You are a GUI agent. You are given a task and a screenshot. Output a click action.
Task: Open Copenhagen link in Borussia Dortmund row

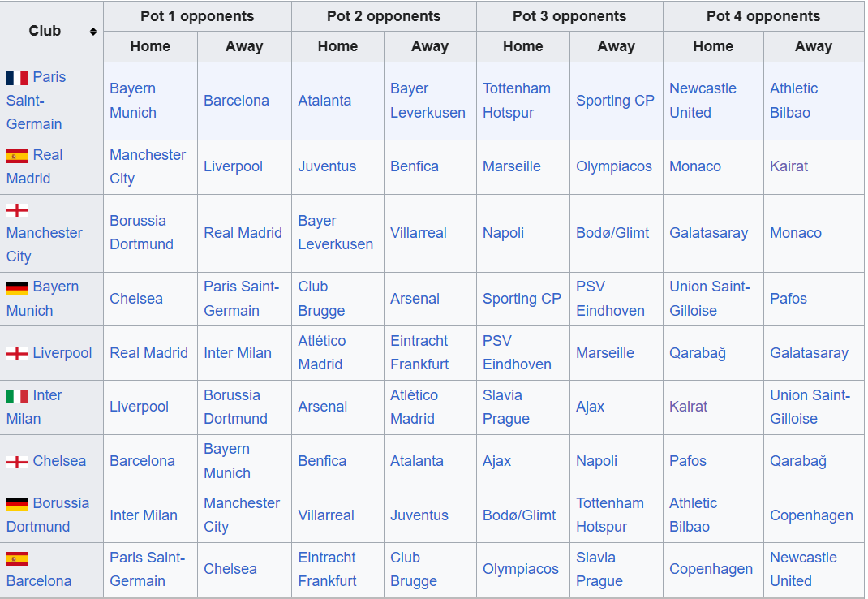pos(811,515)
